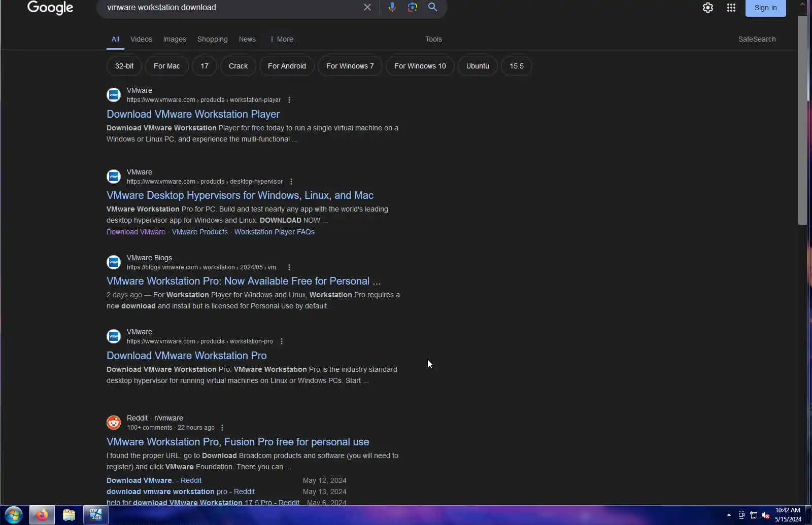Apply the For Windows 10 chip
Image resolution: width=812 pixels, height=525 pixels.
pyautogui.click(x=420, y=66)
